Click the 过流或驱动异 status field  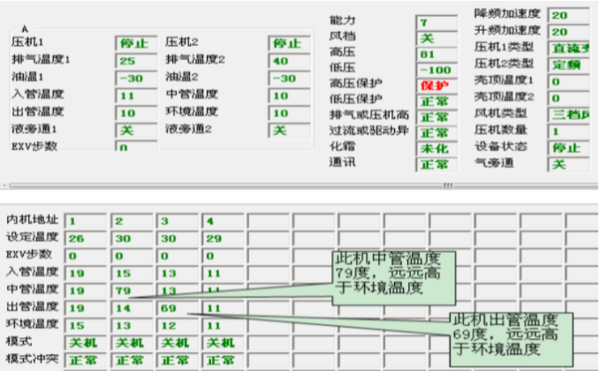click(437, 133)
